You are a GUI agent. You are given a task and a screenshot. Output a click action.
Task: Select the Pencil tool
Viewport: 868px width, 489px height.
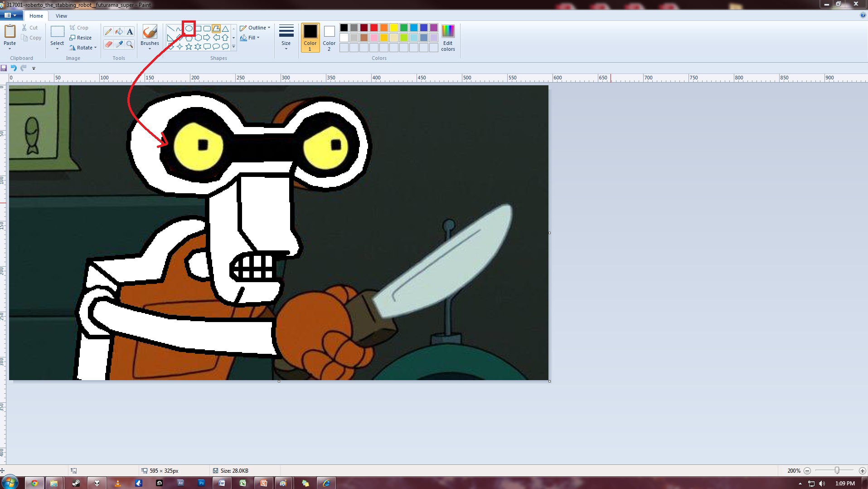(x=108, y=32)
